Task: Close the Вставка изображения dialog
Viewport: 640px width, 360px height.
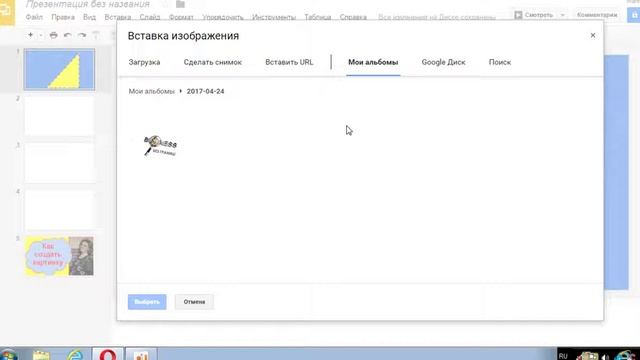Action: coord(593,36)
